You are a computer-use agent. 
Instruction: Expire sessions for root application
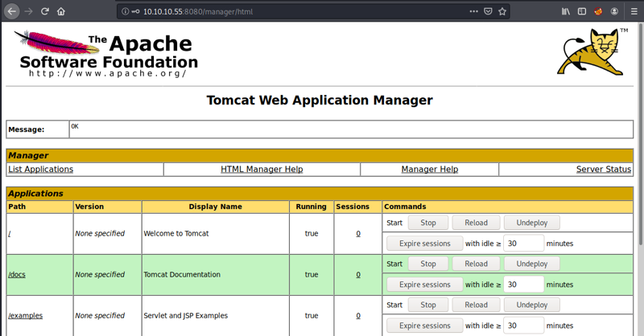[x=425, y=244]
